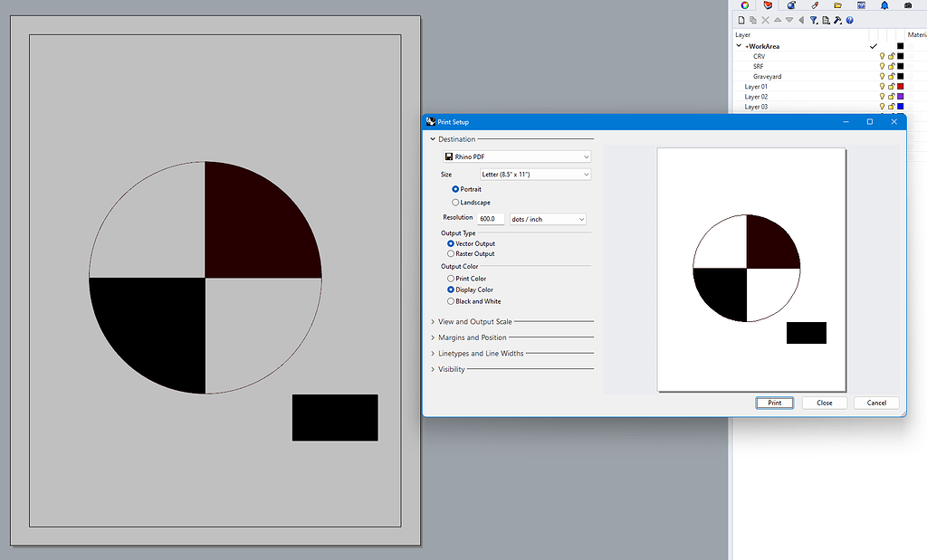Click the New Layer icon
Viewport: 927px width, 560px height.
point(741,20)
